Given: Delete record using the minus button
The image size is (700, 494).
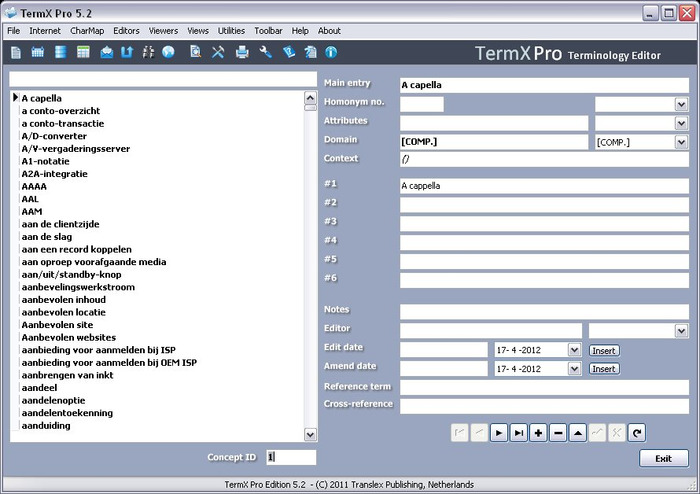Looking at the screenshot, I should (558, 433).
